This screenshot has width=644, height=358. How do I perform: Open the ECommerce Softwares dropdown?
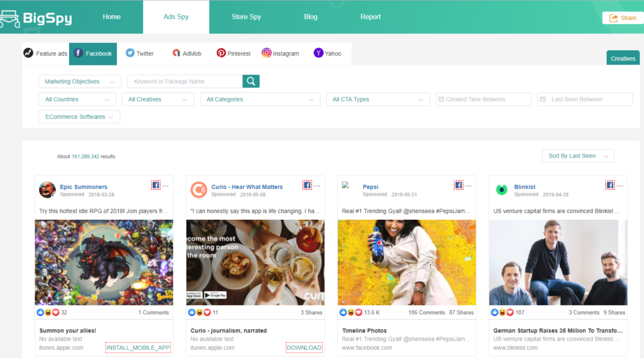[79, 117]
